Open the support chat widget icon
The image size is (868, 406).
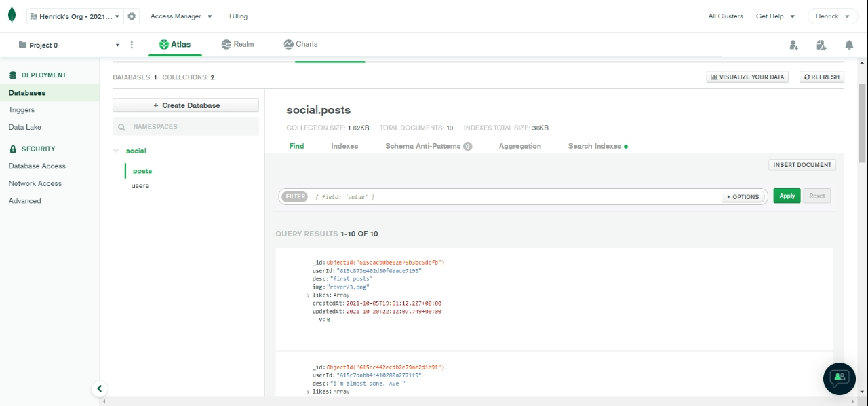tap(840, 378)
